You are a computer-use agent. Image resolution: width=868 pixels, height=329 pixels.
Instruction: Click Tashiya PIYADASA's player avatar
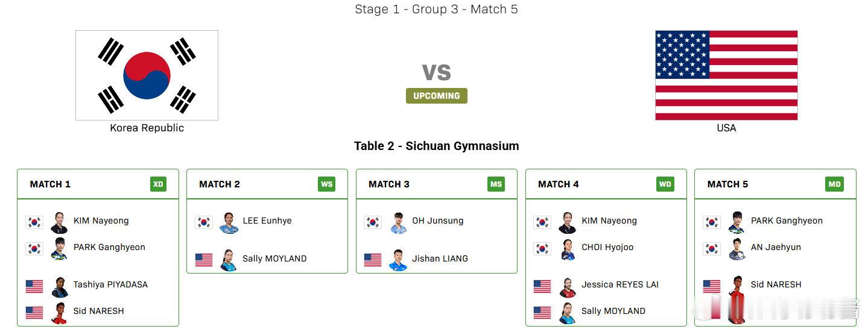coord(60,287)
